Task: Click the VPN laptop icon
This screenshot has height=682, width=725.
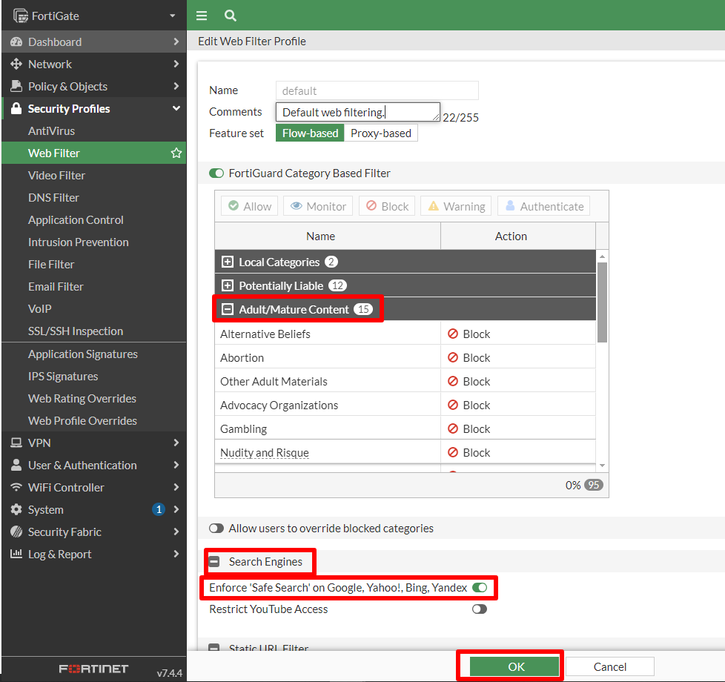Action: [x=16, y=443]
